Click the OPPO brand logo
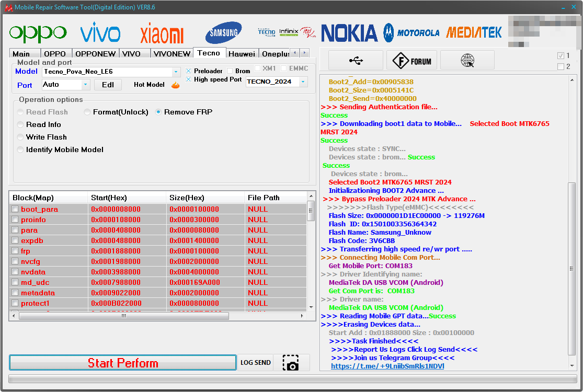Image resolution: width=583 pixels, height=392 pixels. (38, 33)
